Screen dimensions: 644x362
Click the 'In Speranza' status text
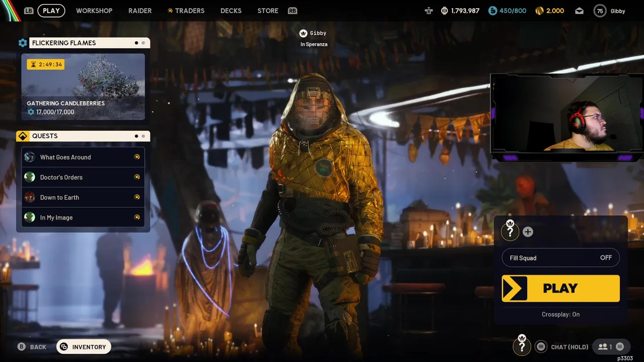pos(314,44)
